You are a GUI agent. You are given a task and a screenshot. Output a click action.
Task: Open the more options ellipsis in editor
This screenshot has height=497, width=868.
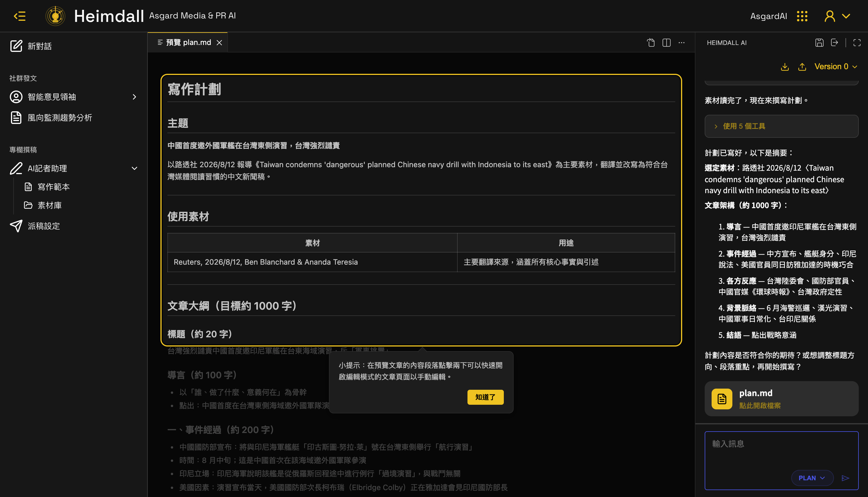click(x=682, y=43)
